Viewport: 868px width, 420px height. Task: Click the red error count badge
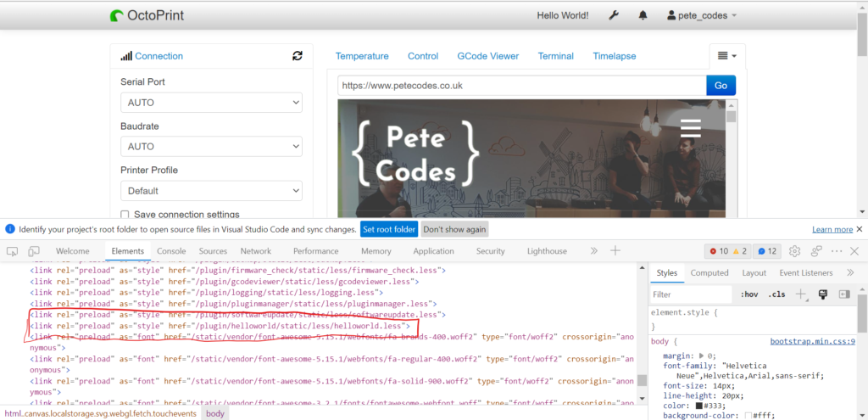[718, 251]
